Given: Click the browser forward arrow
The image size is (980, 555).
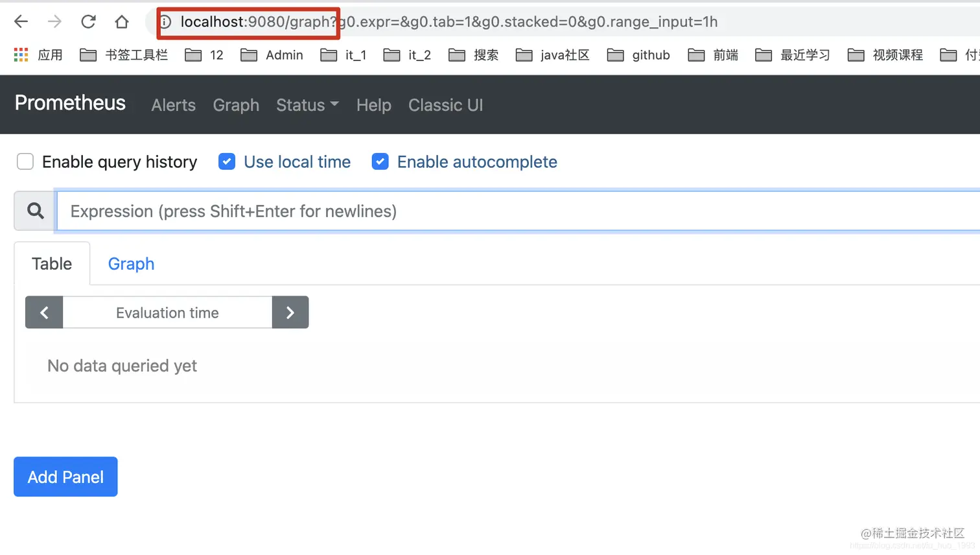Looking at the screenshot, I should coord(54,21).
